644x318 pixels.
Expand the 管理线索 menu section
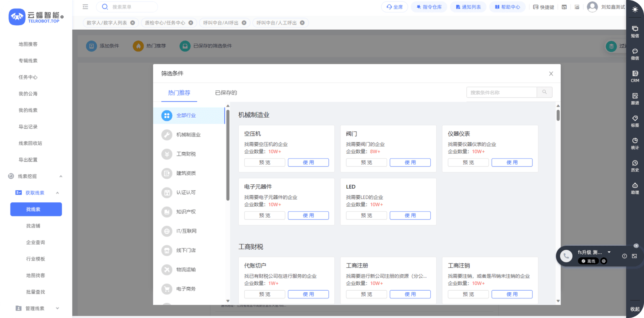[57, 308]
